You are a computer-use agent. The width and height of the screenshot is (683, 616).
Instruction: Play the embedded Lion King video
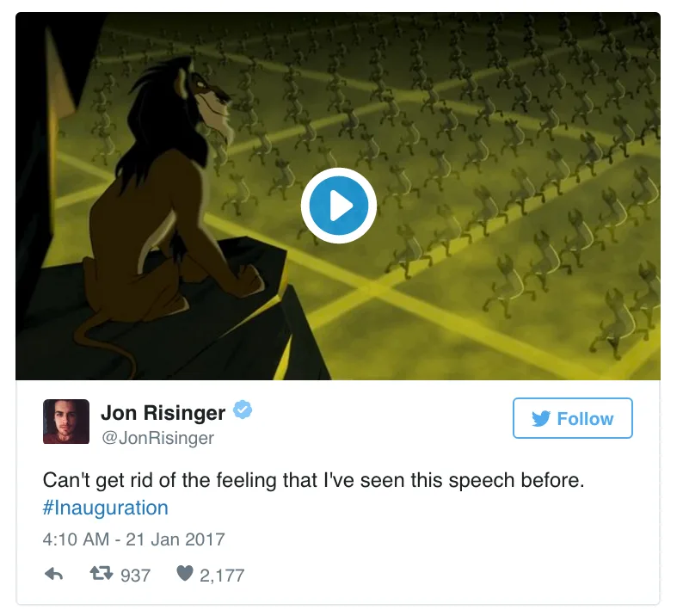(338, 205)
